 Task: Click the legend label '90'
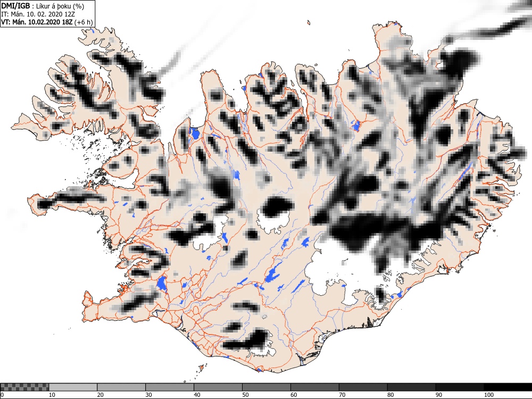click(439, 395)
